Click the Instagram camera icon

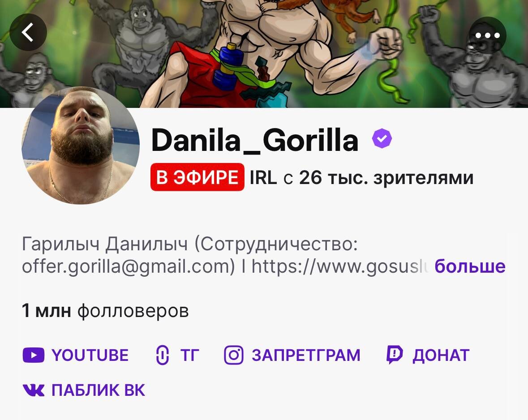[x=234, y=355]
